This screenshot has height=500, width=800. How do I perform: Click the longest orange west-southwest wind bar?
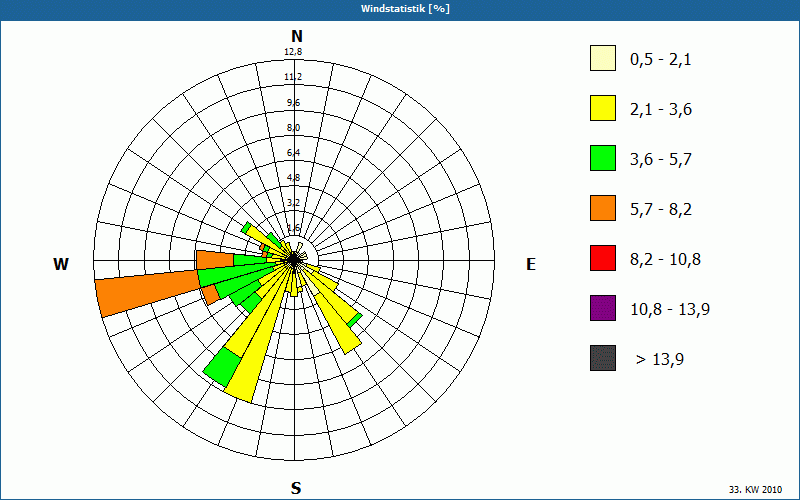pos(148,293)
